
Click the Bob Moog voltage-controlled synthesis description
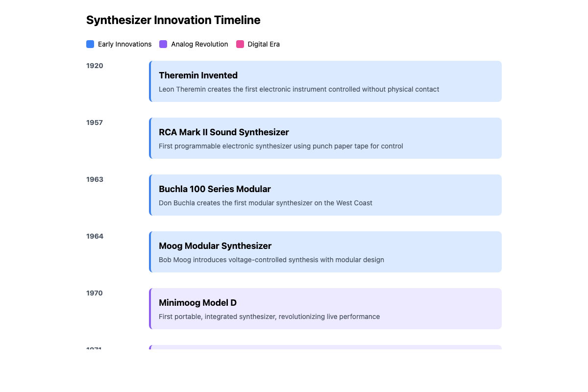tap(271, 260)
